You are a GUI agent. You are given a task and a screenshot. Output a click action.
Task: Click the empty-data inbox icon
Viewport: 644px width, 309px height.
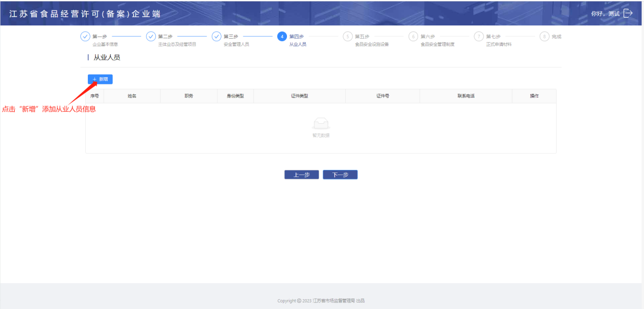click(321, 124)
